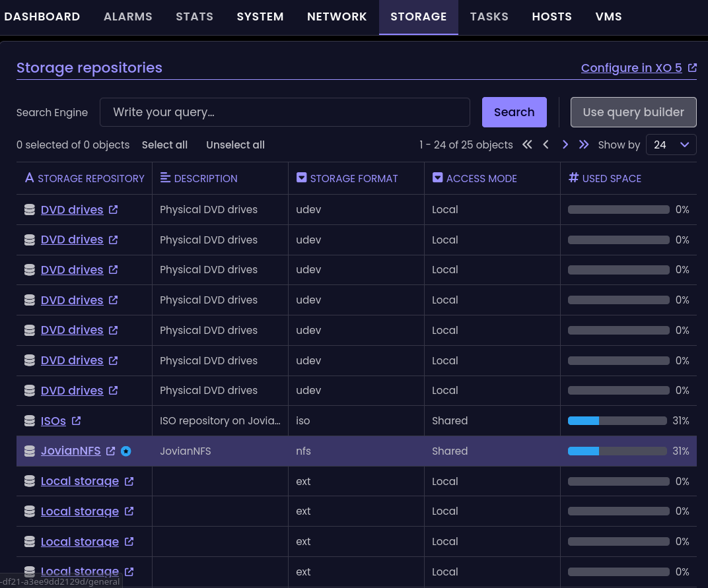Go to the previous page arrow

(546, 145)
